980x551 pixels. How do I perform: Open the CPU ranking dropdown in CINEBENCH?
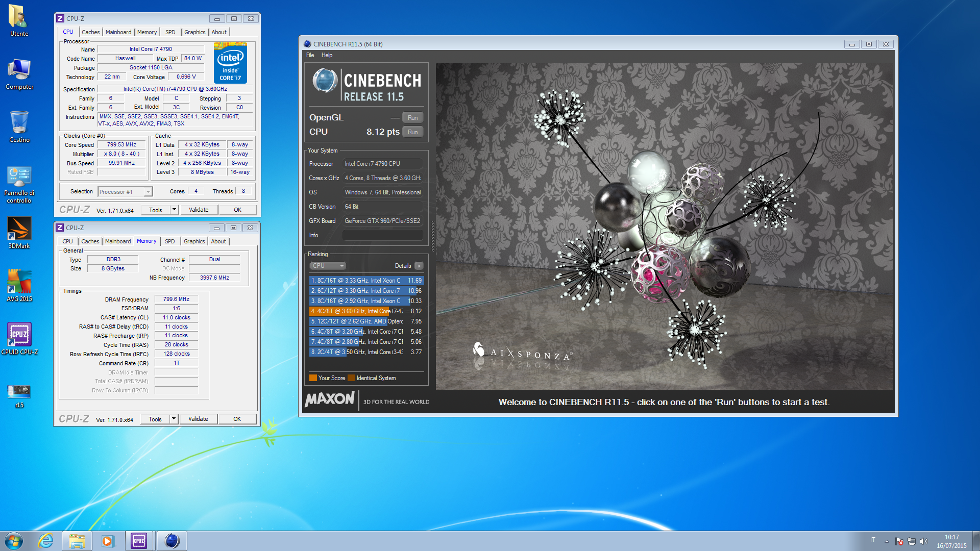[328, 266]
